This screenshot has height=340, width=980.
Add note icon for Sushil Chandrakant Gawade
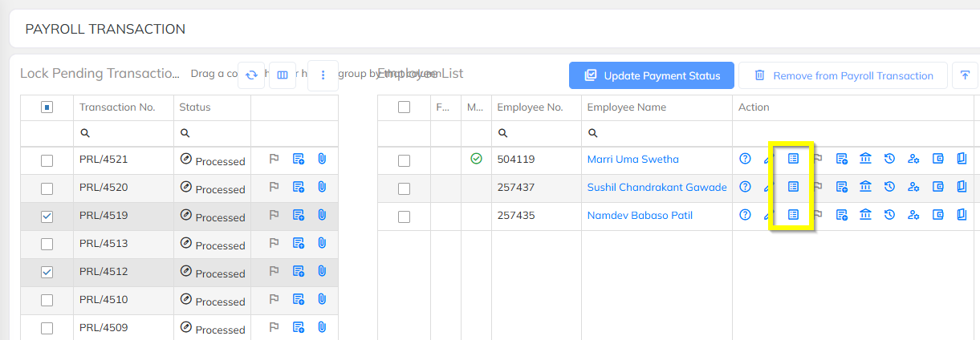841,187
